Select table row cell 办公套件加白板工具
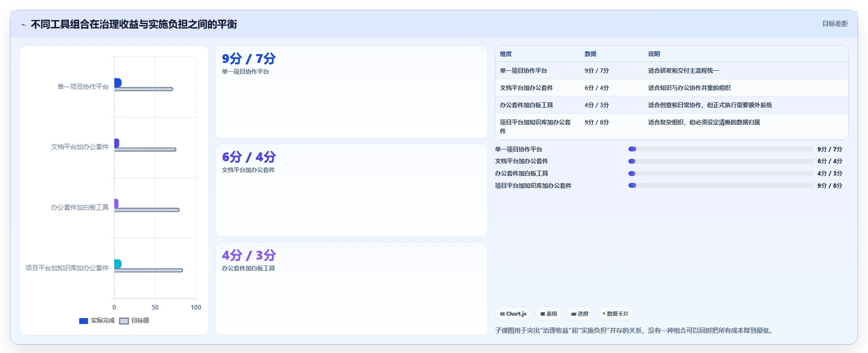This screenshot has height=353, width=868. (x=526, y=105)
